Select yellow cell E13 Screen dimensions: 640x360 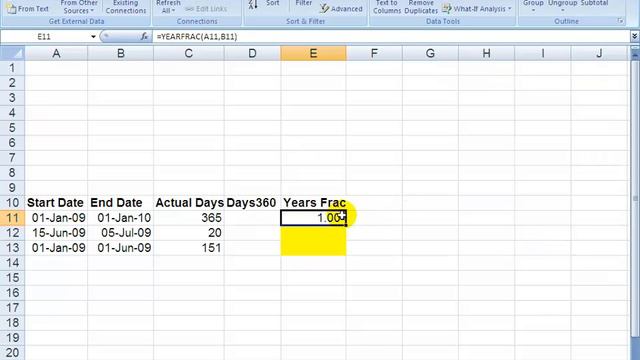313,248
